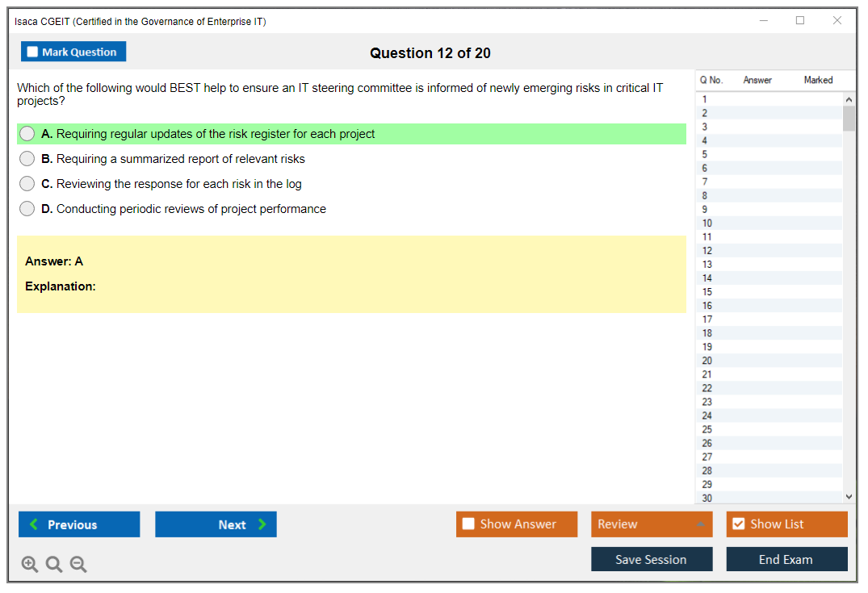Select answer A radio button
The height and width of the screenshot is (593, 868).
27,134
